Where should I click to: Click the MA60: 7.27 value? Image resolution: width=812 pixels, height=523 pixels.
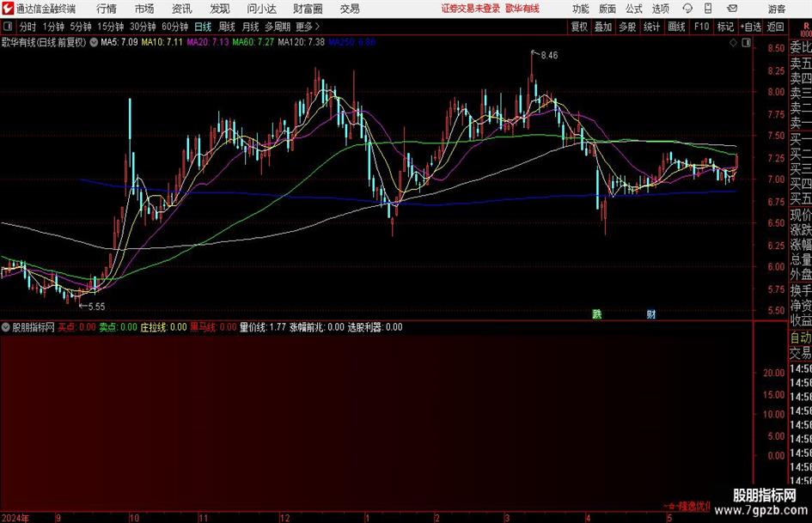click(x=253, y=42)
